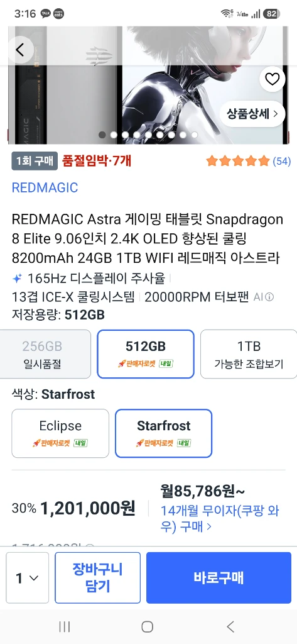
Task: Tap the sparkle AI summary icon
Action: point(17,279)
